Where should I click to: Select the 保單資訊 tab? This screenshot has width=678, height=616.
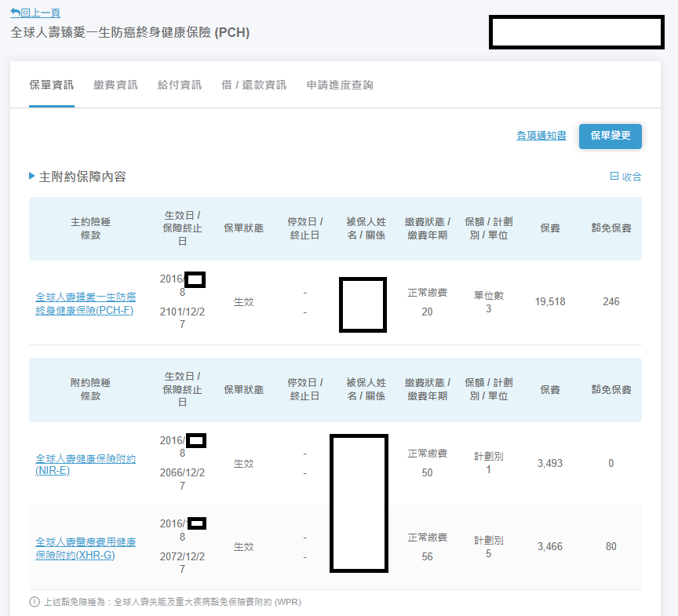click(x=51, y=85)
